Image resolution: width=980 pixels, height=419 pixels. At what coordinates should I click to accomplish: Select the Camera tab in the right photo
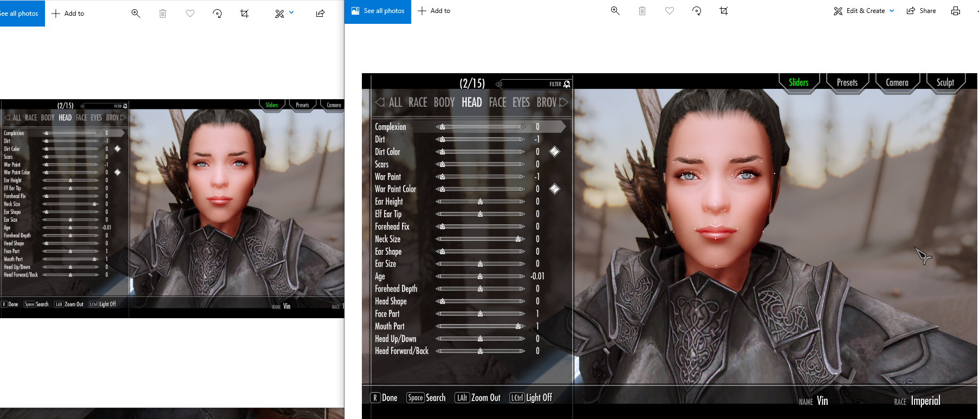pyautogui.click(x=897, y=82)
